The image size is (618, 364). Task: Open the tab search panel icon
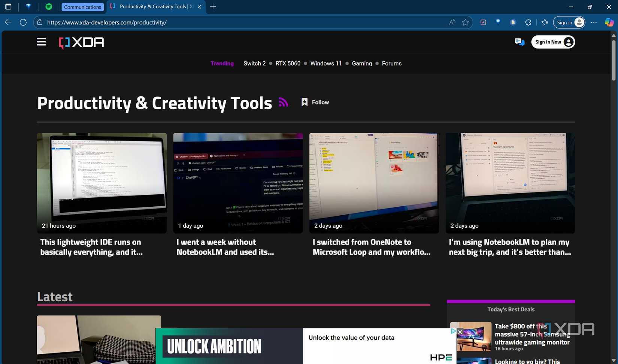pyautogui.click(x=8, y=6)
